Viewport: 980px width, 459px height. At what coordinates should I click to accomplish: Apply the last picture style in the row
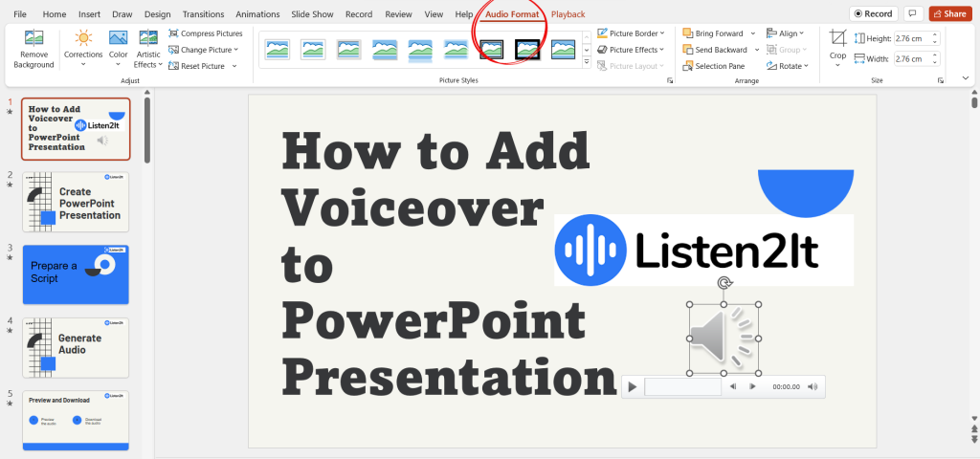[x=563, y=50]
